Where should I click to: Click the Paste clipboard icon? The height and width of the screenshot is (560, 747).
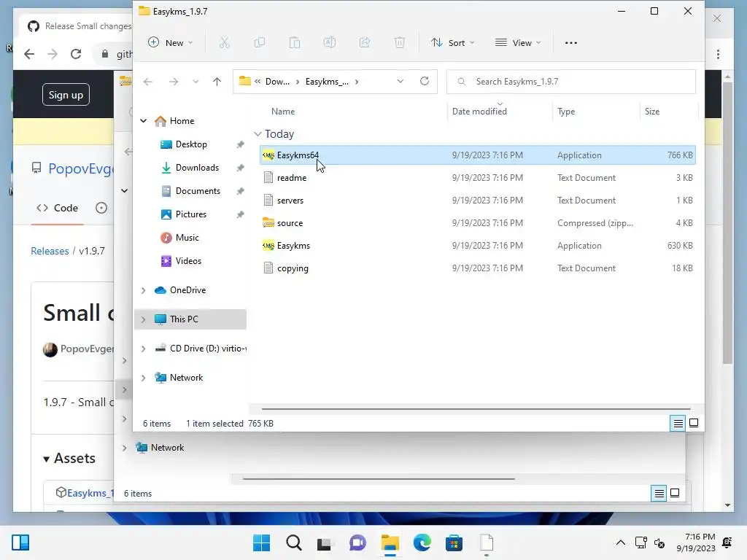[295, 43]
